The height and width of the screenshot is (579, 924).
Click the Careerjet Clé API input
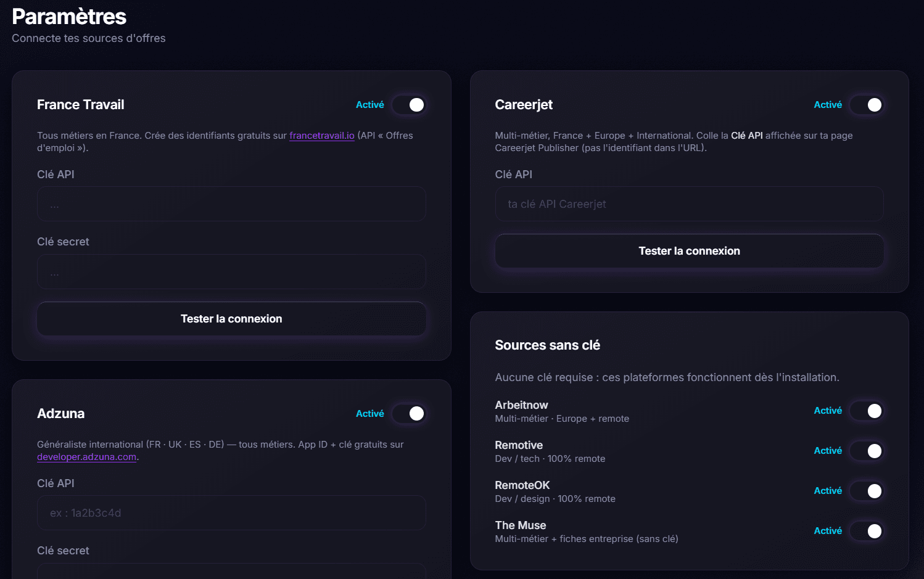(x=690, y=204)
